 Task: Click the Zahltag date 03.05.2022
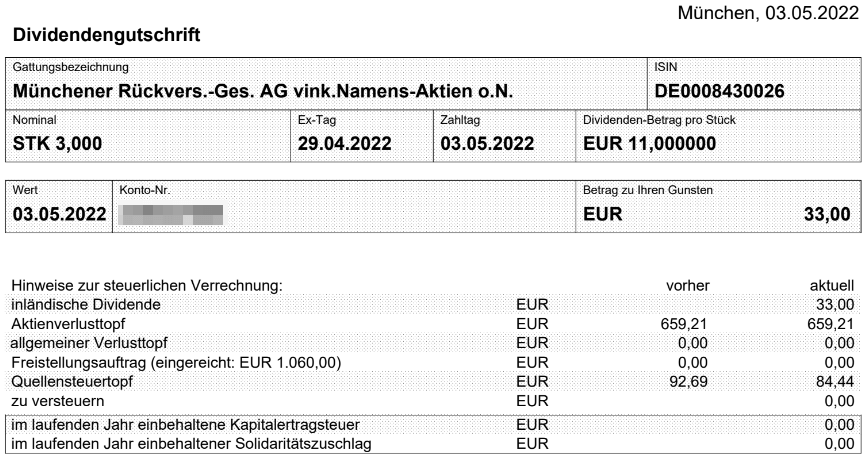pos(487,144)
